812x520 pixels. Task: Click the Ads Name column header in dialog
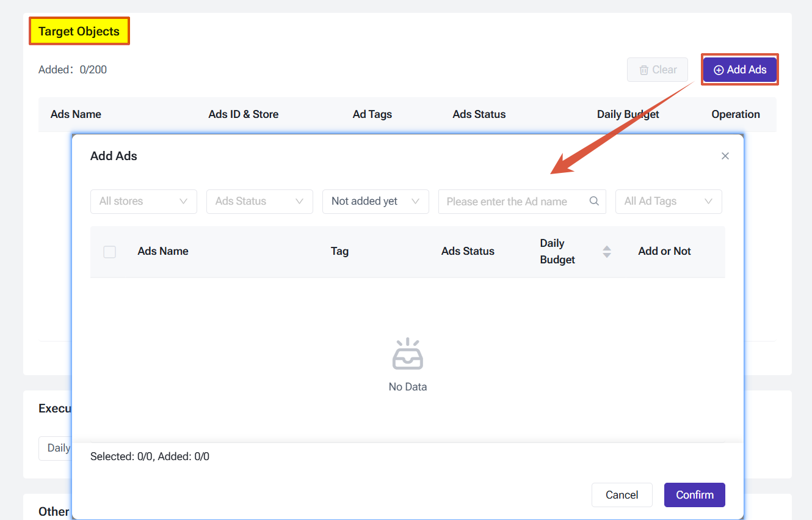click(163, 251)
